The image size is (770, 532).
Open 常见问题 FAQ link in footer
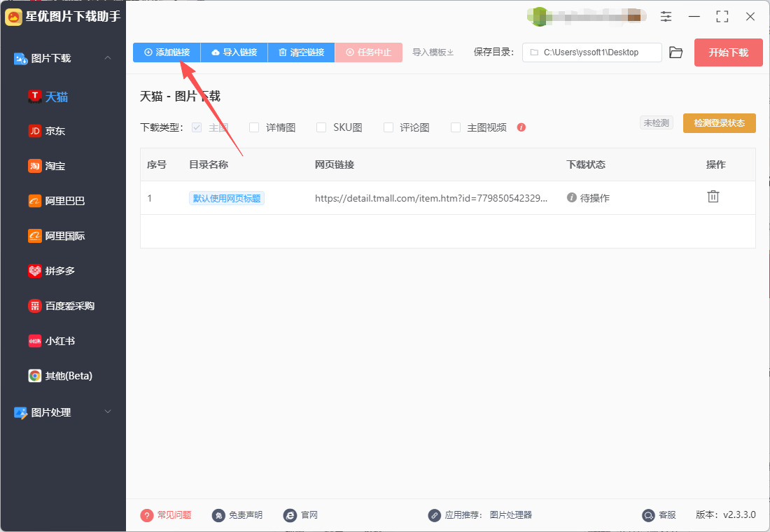pyautogui.click(x=166, y=514)
